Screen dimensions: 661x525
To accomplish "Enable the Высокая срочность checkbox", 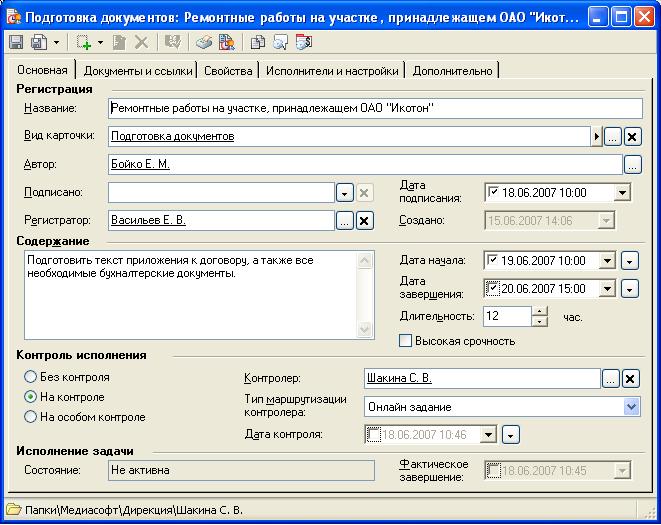I will pos(405,340).
